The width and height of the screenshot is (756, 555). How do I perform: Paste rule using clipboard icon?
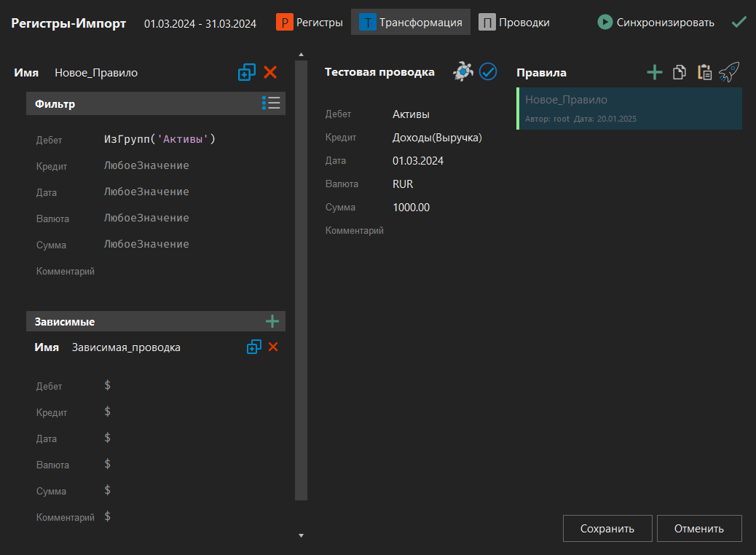704,72
